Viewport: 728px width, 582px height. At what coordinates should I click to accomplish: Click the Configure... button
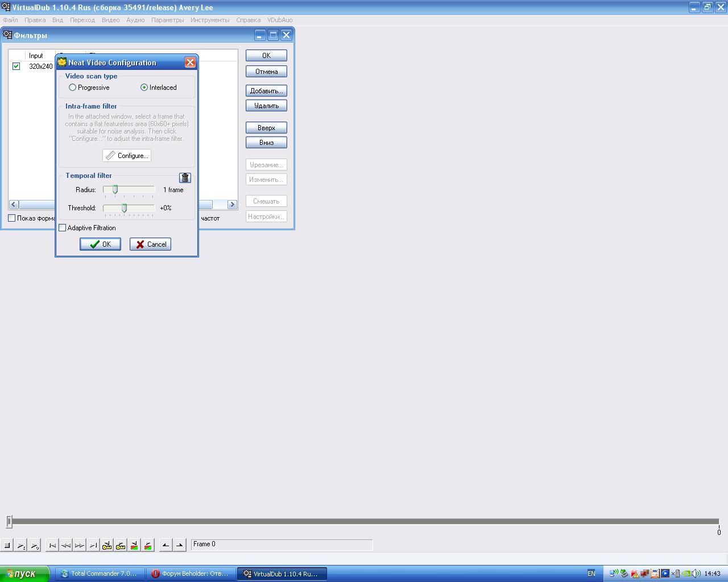click(x=127, y=156)
